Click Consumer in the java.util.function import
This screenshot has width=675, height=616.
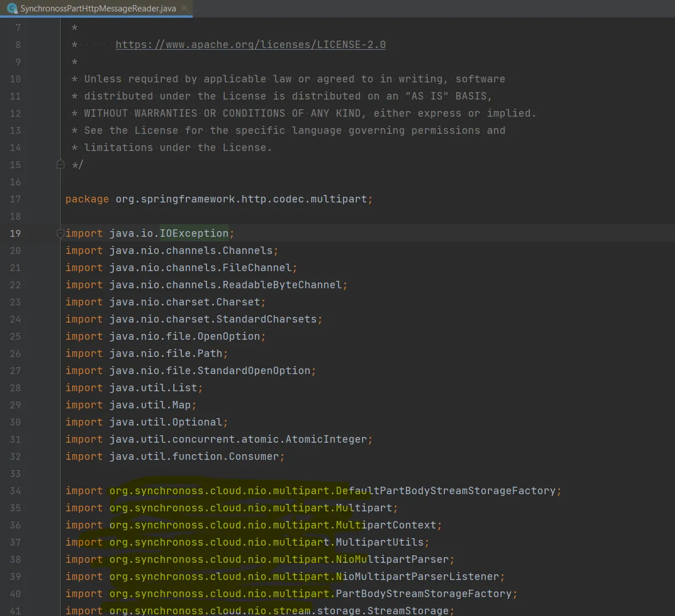[254, 457]
